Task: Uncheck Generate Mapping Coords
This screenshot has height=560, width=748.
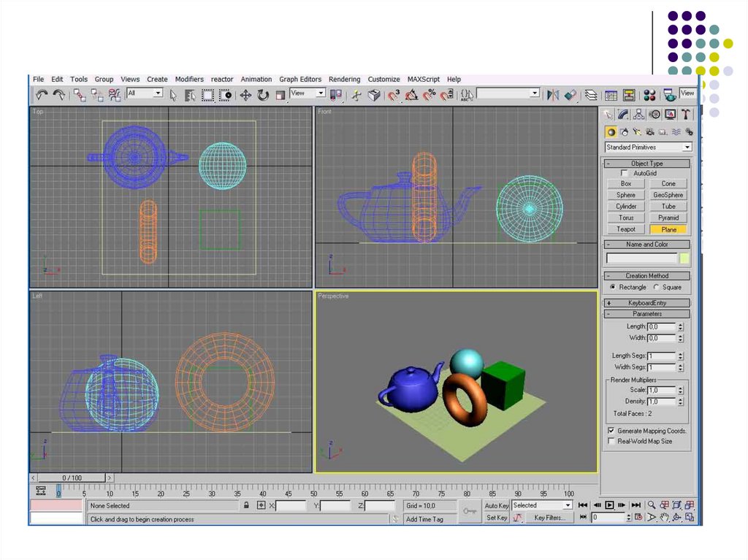Action: point(611,431)
